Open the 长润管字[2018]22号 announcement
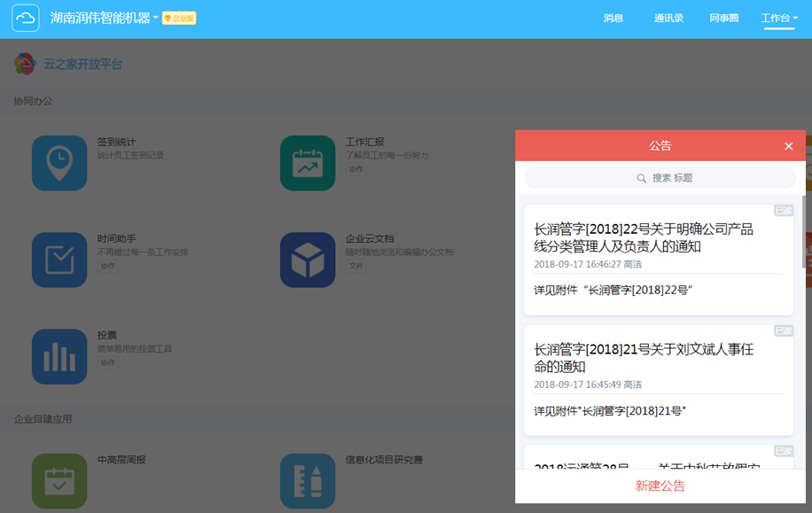This screenshot has height=513, width=812. (x=644, y=237)
